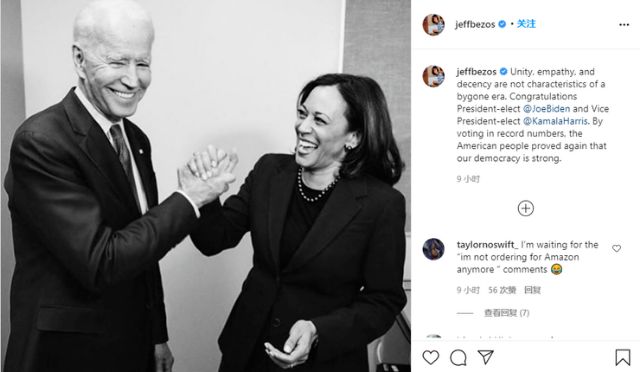Expand the view replies (7) link

coord(507,313)
